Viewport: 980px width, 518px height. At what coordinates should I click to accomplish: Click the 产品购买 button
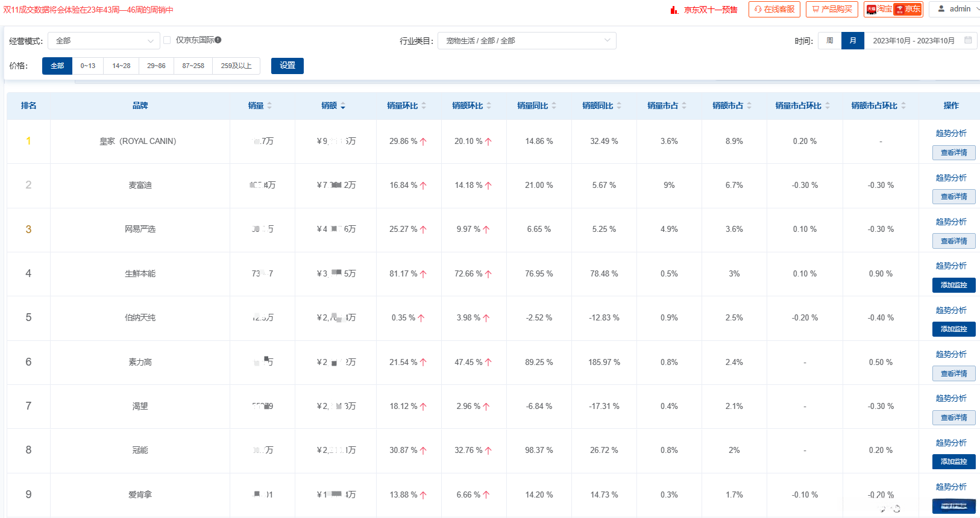click(x=832, y=9)
